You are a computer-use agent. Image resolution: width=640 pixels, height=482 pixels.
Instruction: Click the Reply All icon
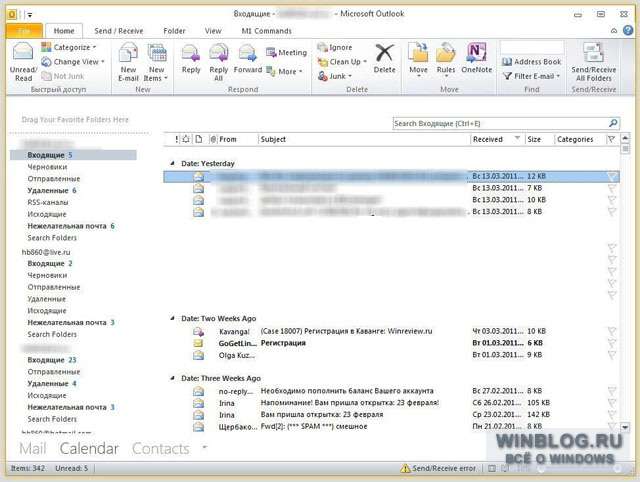click(219, 53)
